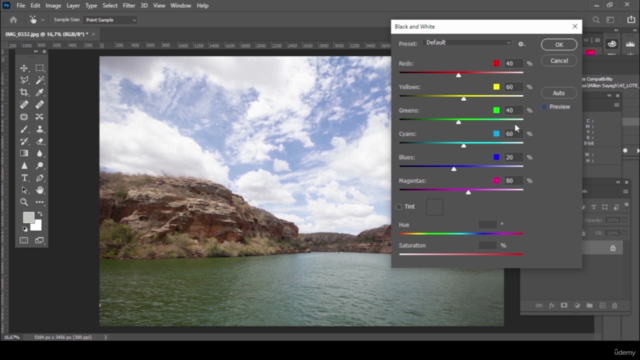Select the Eraser tool
This screenshot has height=360, width=640.
40,142
